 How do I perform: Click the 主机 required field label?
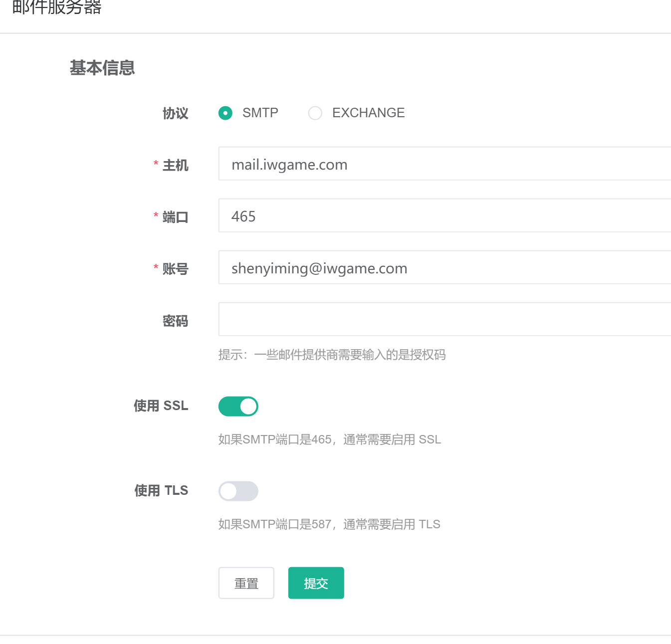click(176, 165)
